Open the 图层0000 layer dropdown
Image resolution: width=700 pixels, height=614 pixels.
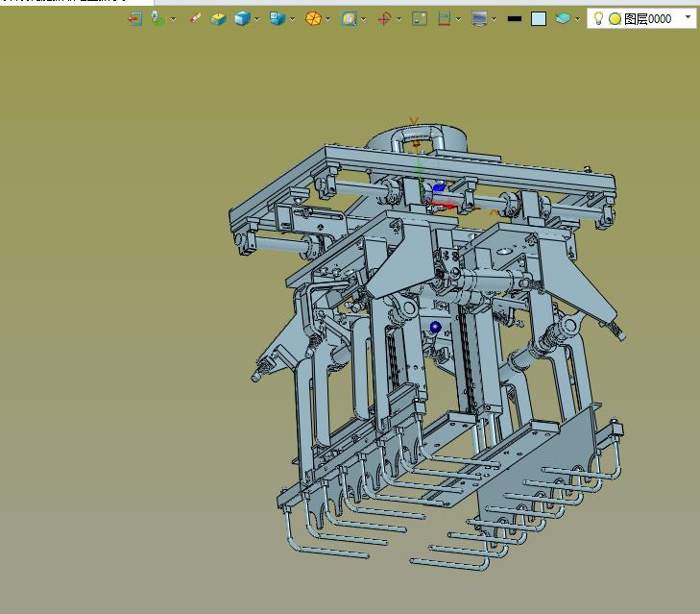[x=688, y=18]
